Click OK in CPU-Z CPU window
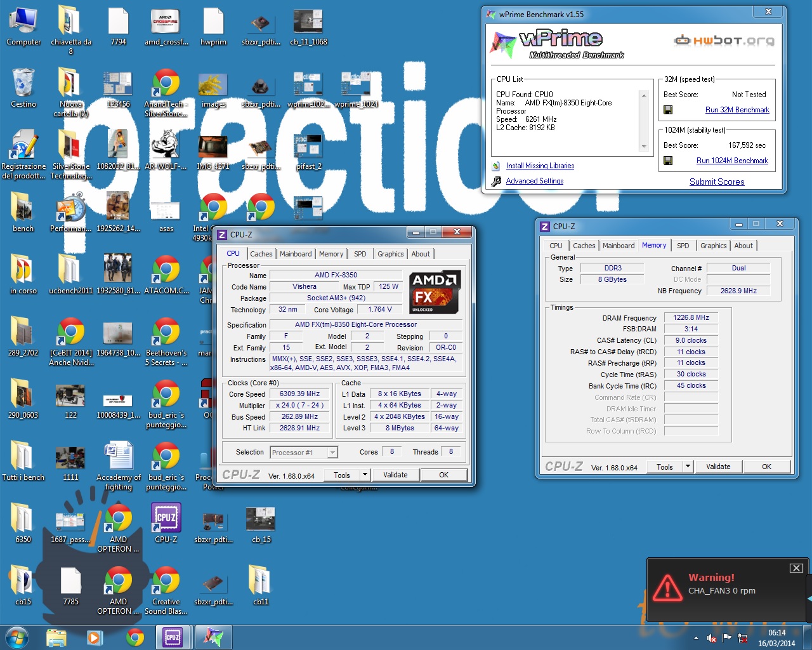This screenshot has height=650, width=812. 443,475
